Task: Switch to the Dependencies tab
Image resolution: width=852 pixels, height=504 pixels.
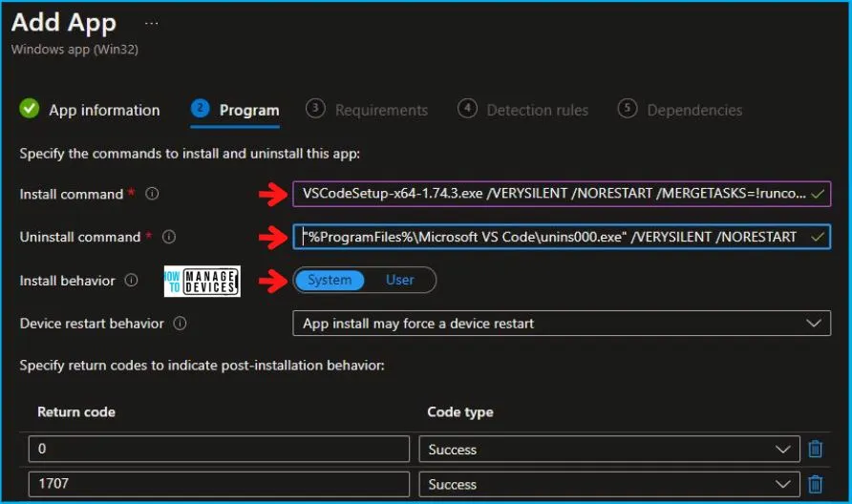Action: (680, 110)
